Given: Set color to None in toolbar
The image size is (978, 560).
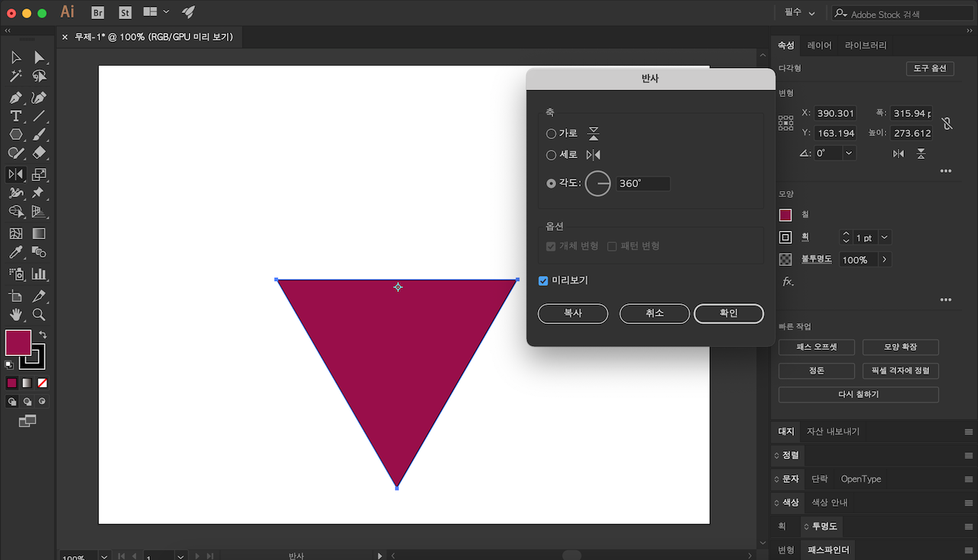Looking at the screenshot, I should point(43,383).
